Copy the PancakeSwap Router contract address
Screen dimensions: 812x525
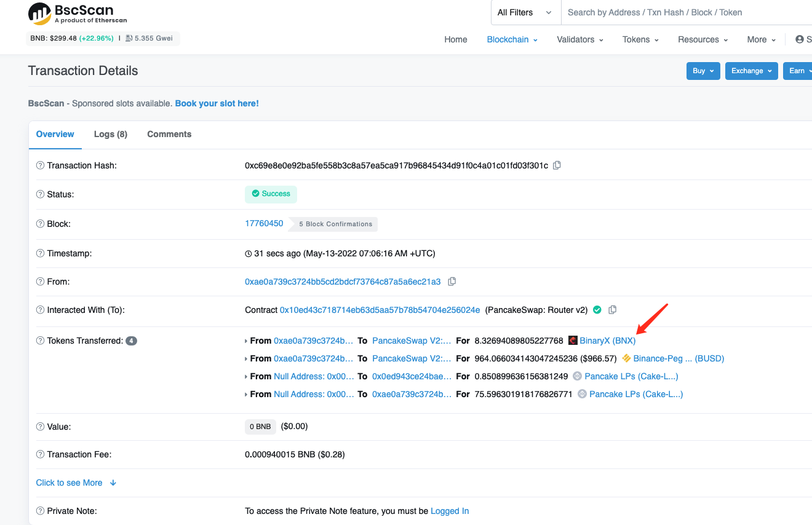tap(612, 310)
